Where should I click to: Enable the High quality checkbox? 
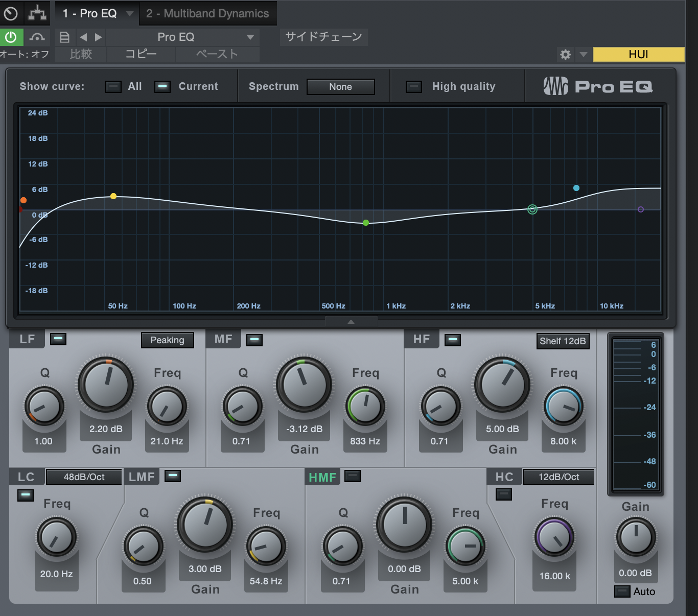click(414, 86)
